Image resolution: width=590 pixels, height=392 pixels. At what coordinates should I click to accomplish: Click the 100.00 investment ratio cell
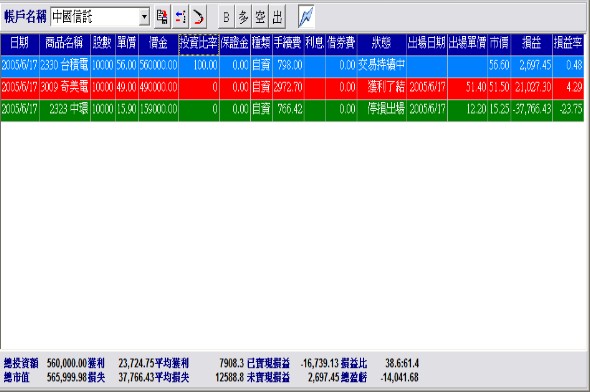coord(199,65)
